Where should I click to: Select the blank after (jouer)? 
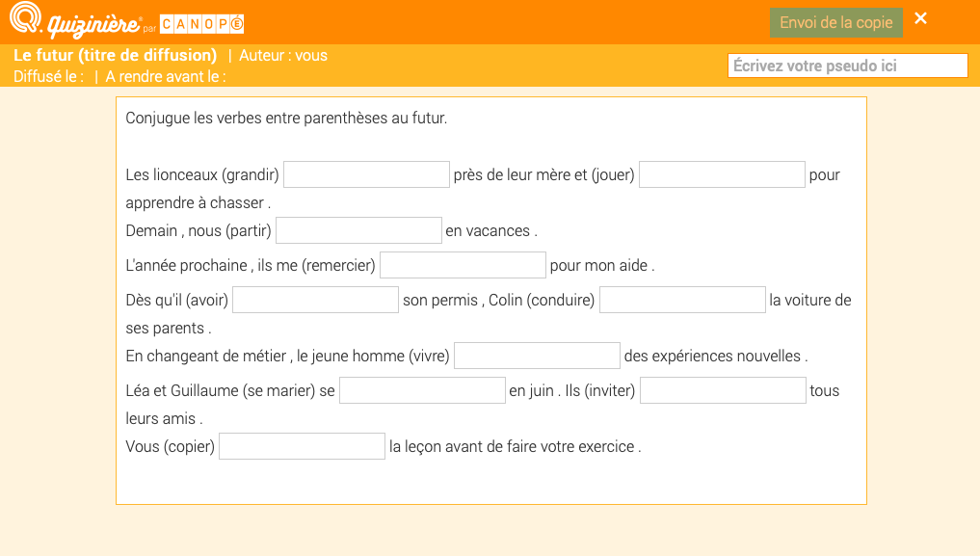(x=722, y=174)
